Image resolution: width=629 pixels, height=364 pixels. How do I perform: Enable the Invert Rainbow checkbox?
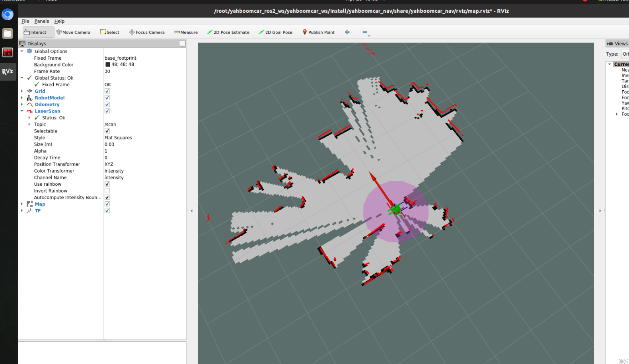107,191
